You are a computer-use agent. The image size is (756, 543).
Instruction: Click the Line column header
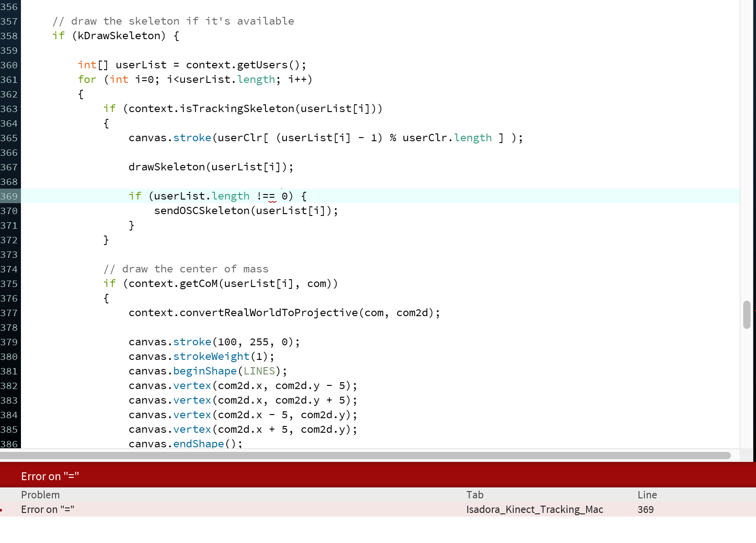pyautogui.click(x=647, y=495)
